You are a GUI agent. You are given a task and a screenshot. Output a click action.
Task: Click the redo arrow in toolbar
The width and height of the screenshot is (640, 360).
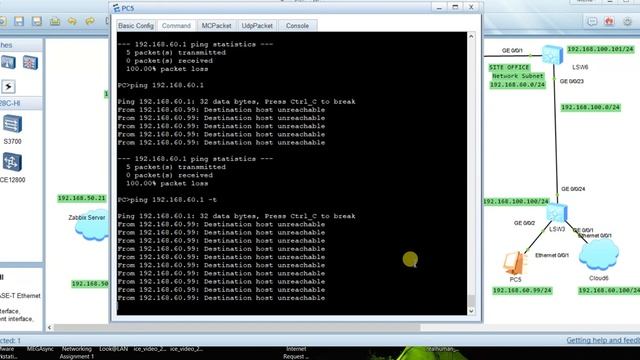tap(90, 21)
